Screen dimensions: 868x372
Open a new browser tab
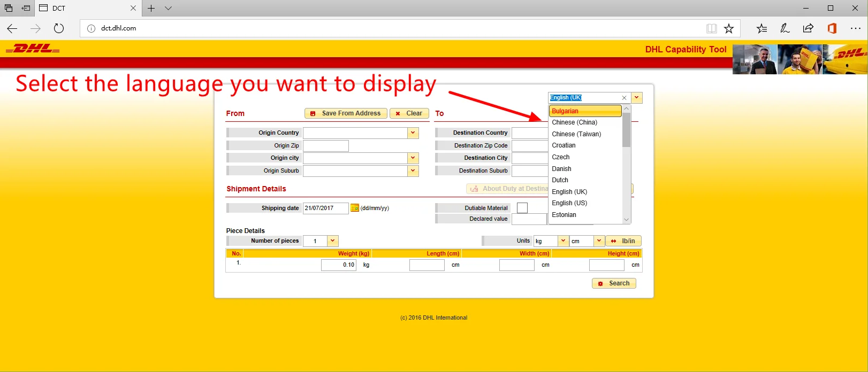tap(151, 8)
